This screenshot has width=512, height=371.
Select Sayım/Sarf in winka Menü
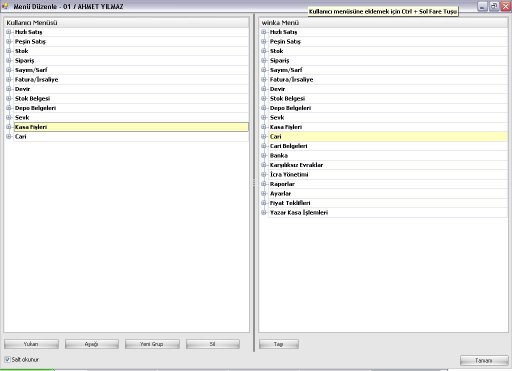pyautogui.click(x=286, y=70)
